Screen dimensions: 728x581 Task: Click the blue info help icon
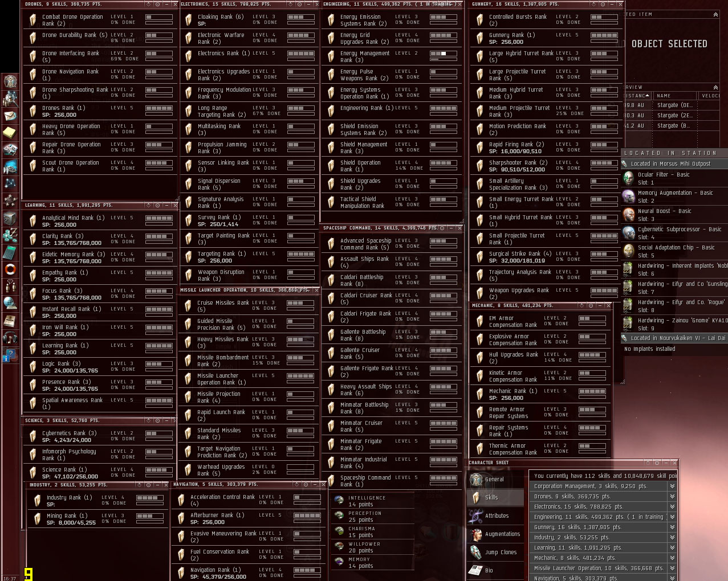10,355
